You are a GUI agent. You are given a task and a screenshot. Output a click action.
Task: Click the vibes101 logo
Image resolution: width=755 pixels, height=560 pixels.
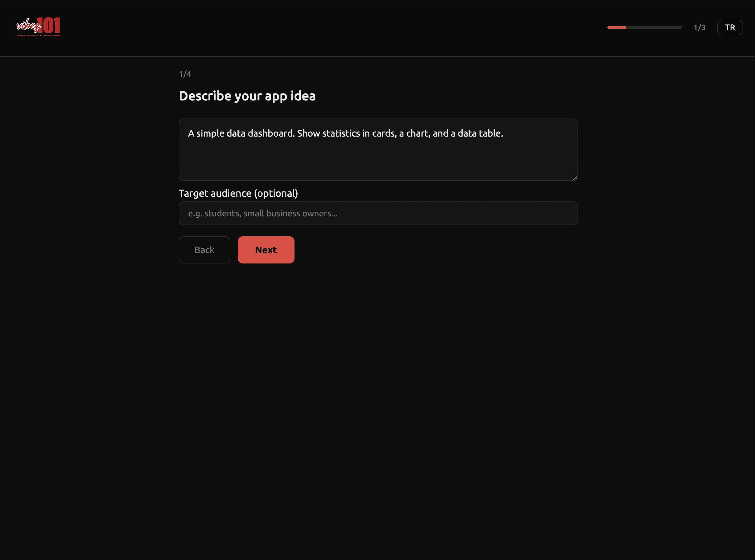point(38,27)
